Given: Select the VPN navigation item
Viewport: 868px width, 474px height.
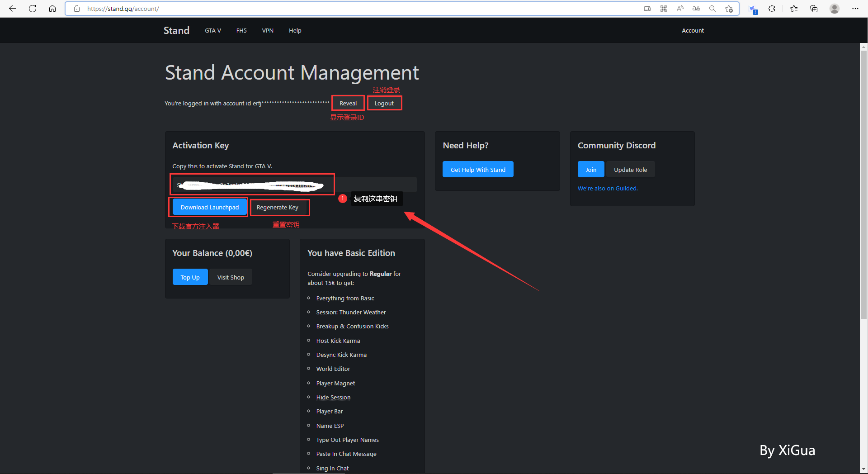Looking at the screenshot, I should click(268, 31).
